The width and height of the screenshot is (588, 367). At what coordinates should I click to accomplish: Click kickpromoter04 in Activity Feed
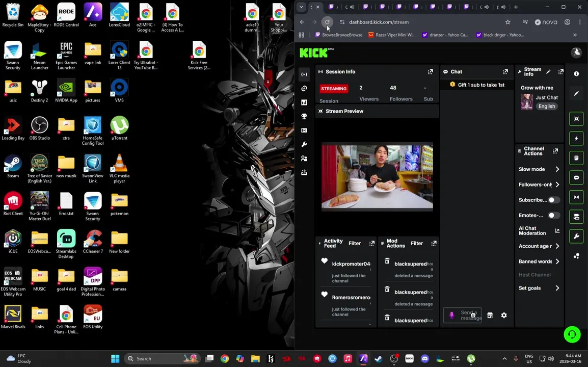click(351, 264)
